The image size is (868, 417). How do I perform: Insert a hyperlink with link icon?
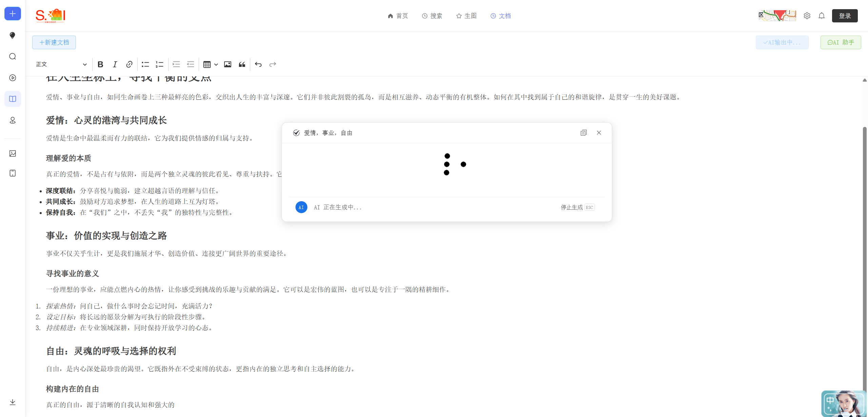click(129, 64)
